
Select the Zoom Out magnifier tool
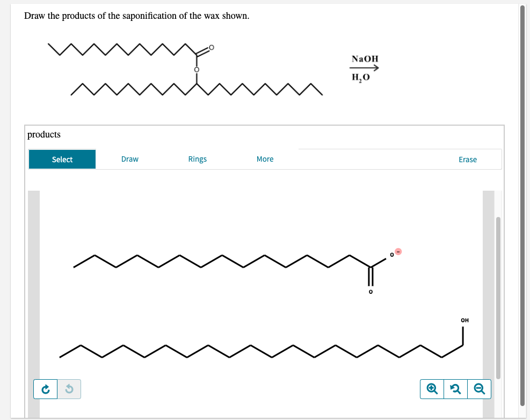(479, 389)
